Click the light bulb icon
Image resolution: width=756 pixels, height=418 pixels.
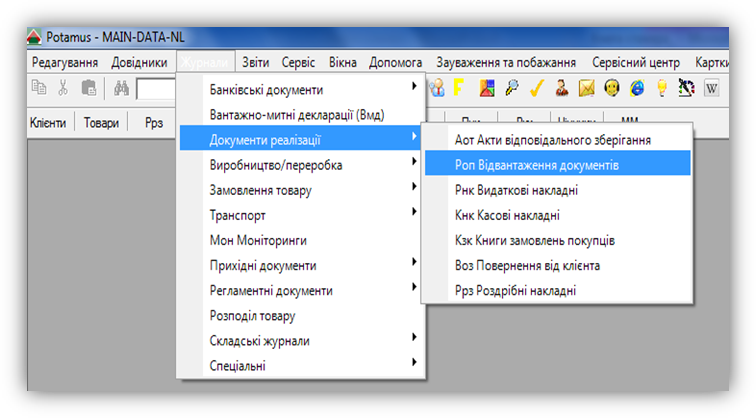point(662,88)
